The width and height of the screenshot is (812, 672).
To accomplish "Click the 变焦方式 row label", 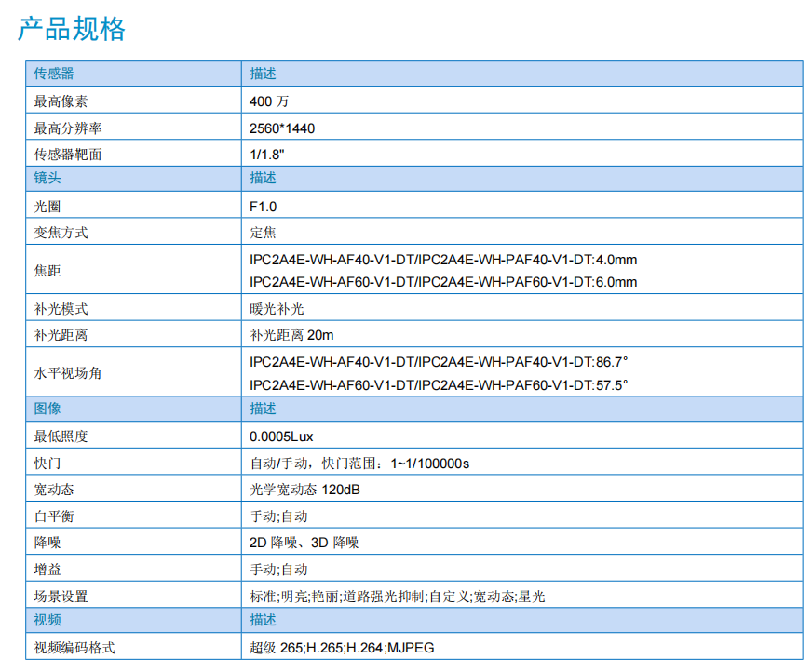I will coord(61,233).
